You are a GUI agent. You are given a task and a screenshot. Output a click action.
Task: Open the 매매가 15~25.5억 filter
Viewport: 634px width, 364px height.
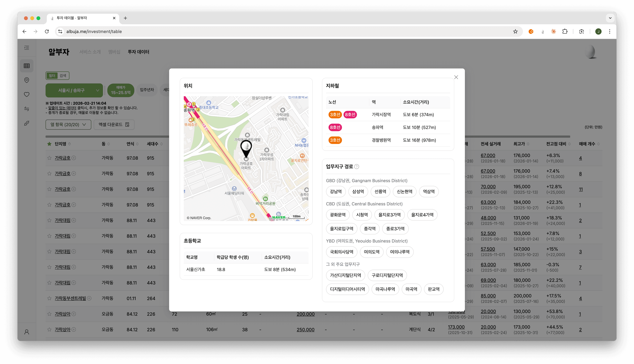pyautogui.click(x=121, y=90)
